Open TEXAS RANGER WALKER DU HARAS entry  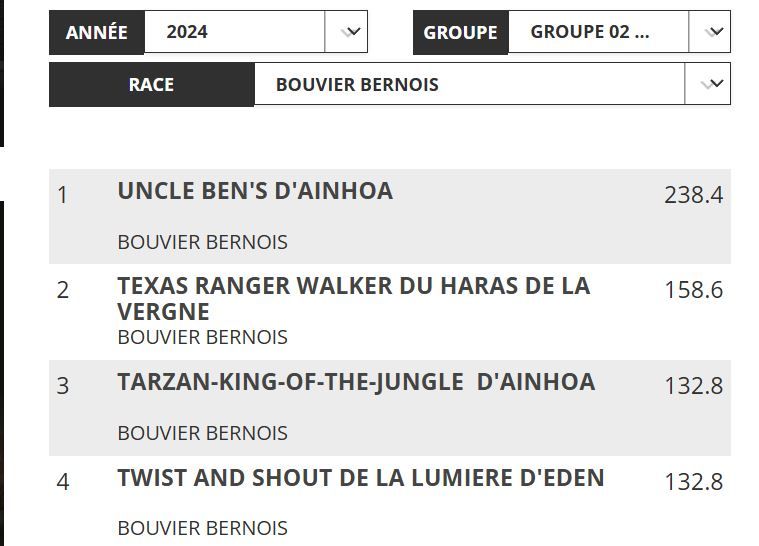(x=354, y=299)
